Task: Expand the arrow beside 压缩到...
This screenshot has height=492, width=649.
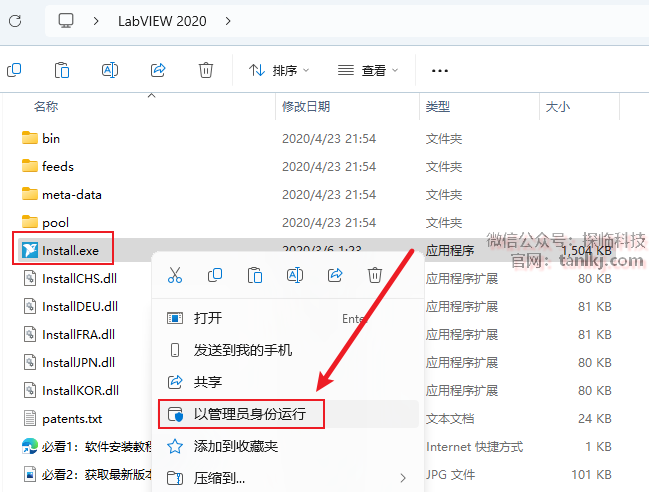Action: (x=403, y=478)
